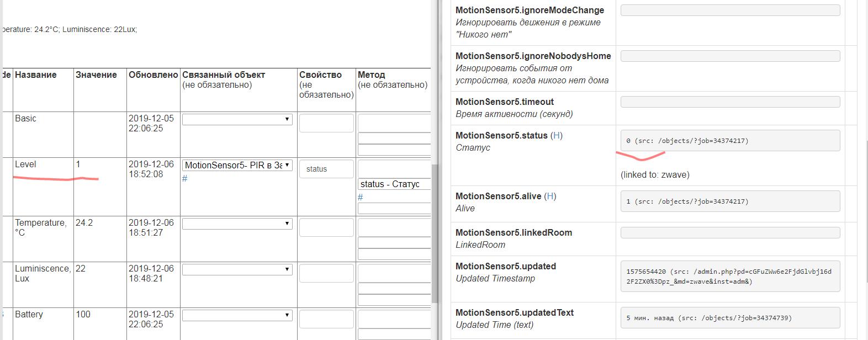Expand linked object dropdown in Temperature row
The height and width of the screenshot is (340, 868).
pyautogui.click(x=237, y=224)
